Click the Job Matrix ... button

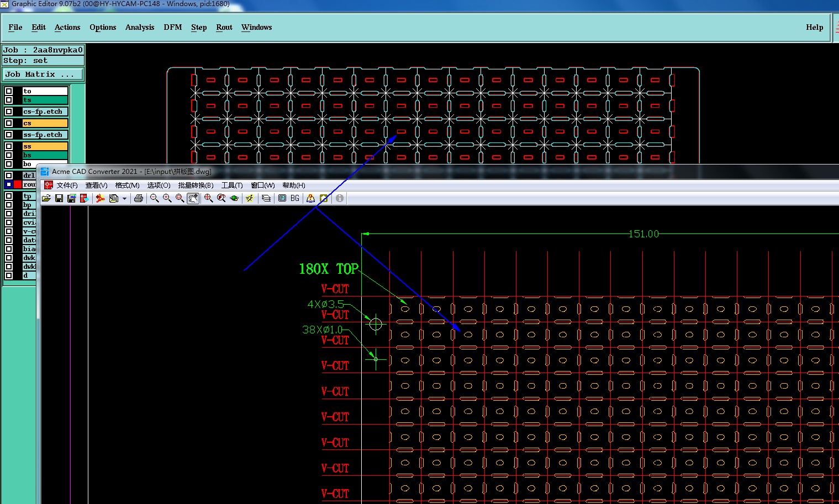43,74
